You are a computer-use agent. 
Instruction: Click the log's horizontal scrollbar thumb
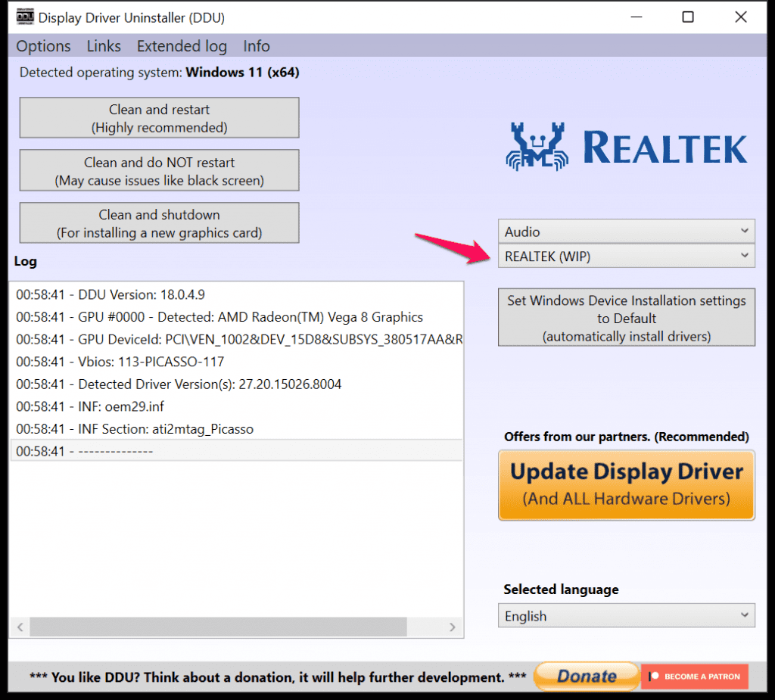218,627
